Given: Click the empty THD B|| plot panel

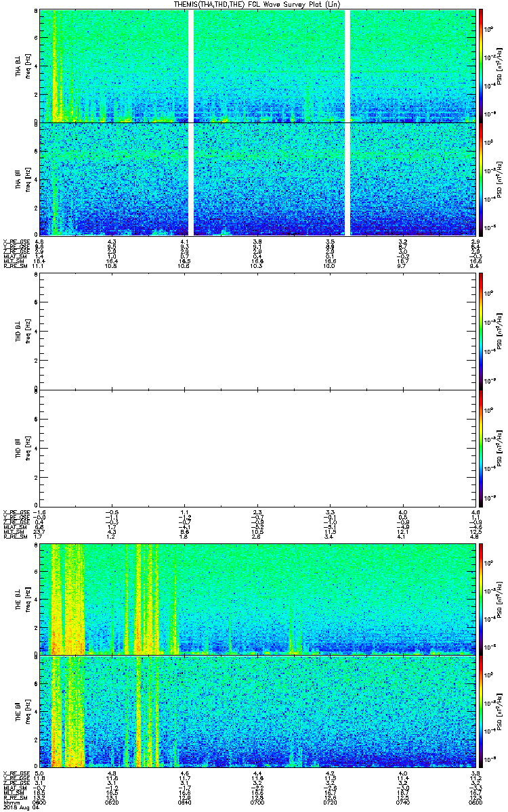Looking at the screenshot, I should tap(259, 447).
